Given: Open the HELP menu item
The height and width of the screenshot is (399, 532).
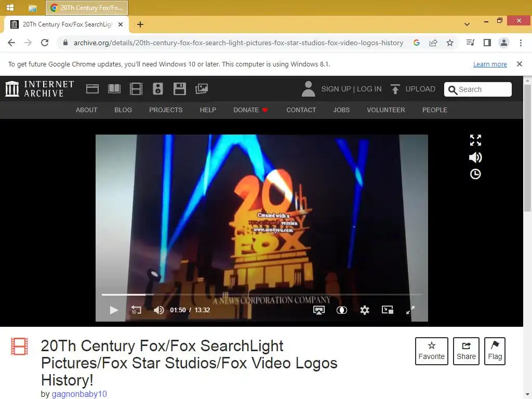Looking at the screenshot, I should tap(208, 110).
